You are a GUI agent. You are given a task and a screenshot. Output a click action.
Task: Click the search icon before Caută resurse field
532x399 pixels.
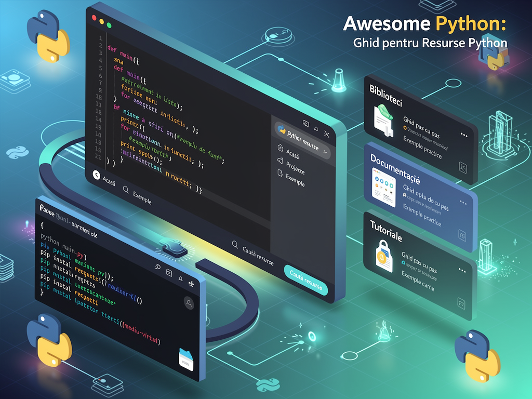pyautogui.click(x=234, y=244)
